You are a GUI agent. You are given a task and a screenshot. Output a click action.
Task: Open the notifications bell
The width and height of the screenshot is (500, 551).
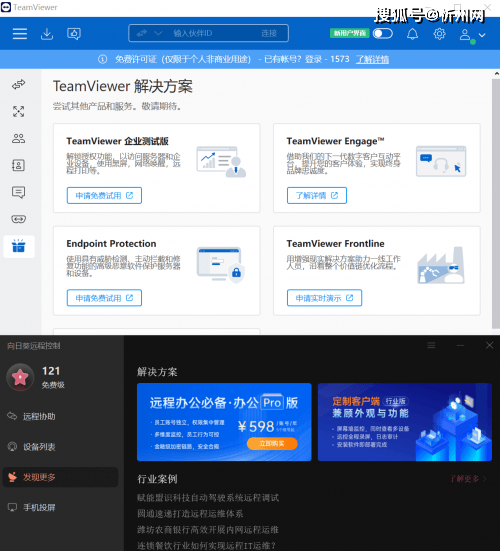pyautogui.click(x=413, y=34)
